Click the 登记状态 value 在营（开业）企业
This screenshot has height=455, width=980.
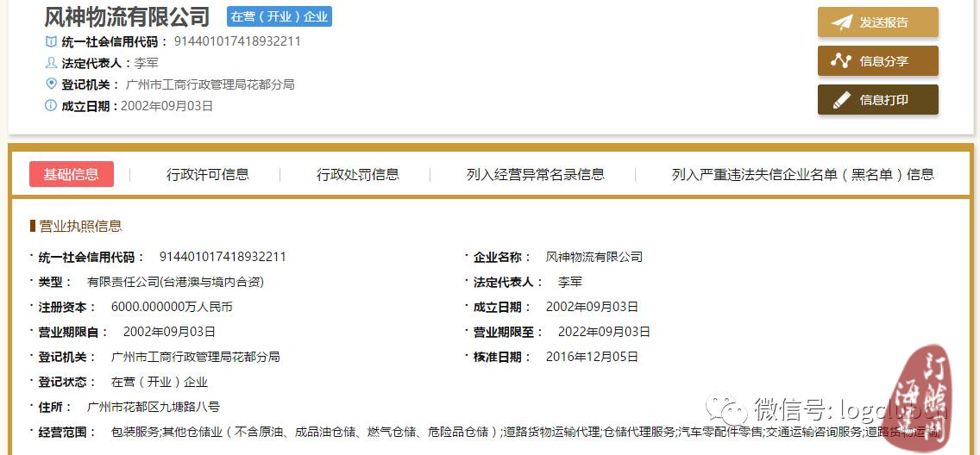[160, 382]
